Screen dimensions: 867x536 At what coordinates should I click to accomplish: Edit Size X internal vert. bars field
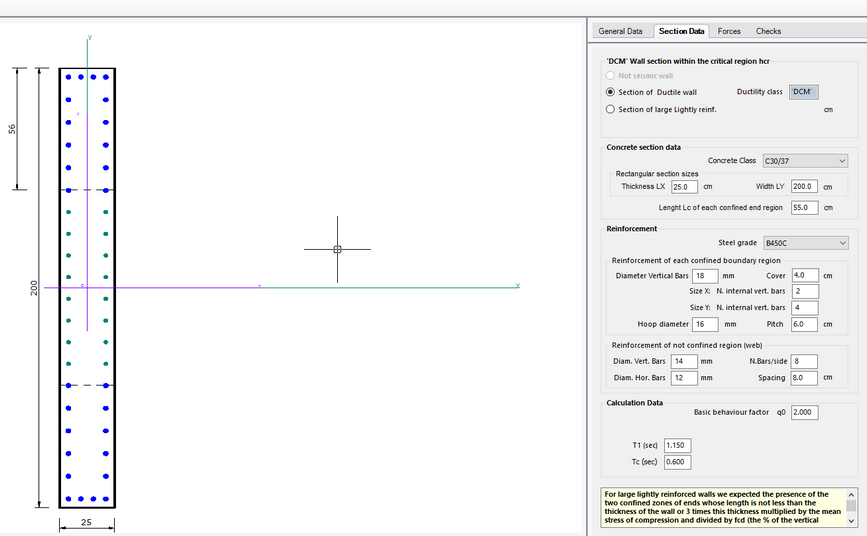(x=805, y=291)
